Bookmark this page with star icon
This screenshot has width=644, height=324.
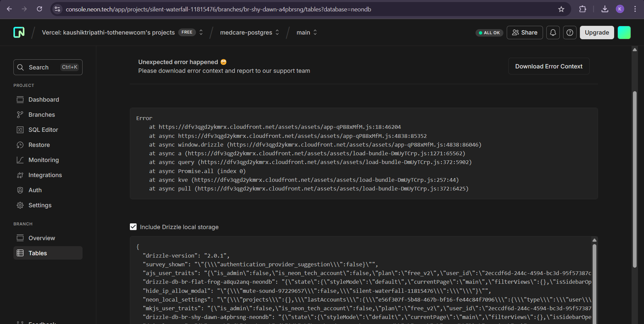(x=561, y=9)
